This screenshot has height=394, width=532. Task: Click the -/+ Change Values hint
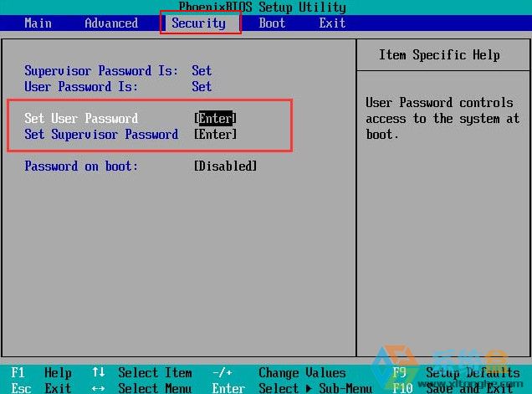coord(279,373)
